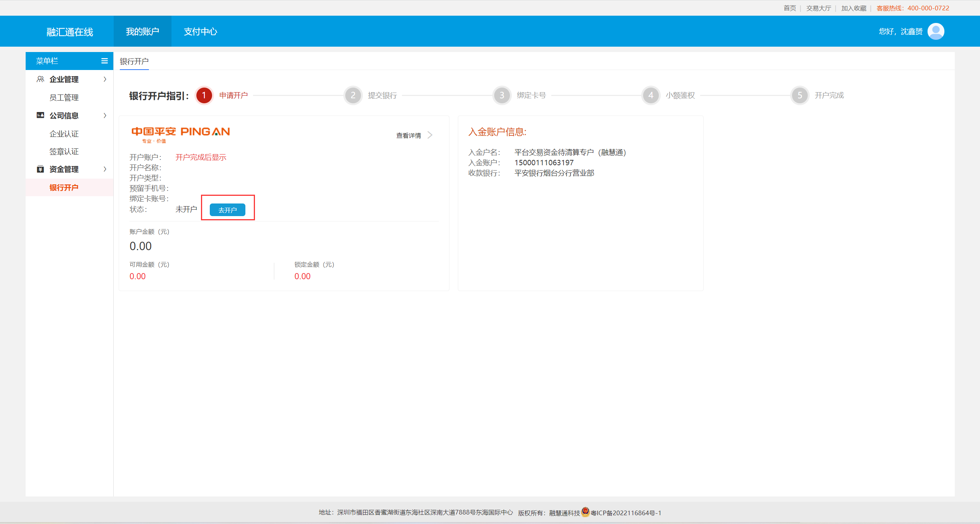Click 加入收藏 link
The width and height of the screenshot is (980, 524).
[854, 8]
